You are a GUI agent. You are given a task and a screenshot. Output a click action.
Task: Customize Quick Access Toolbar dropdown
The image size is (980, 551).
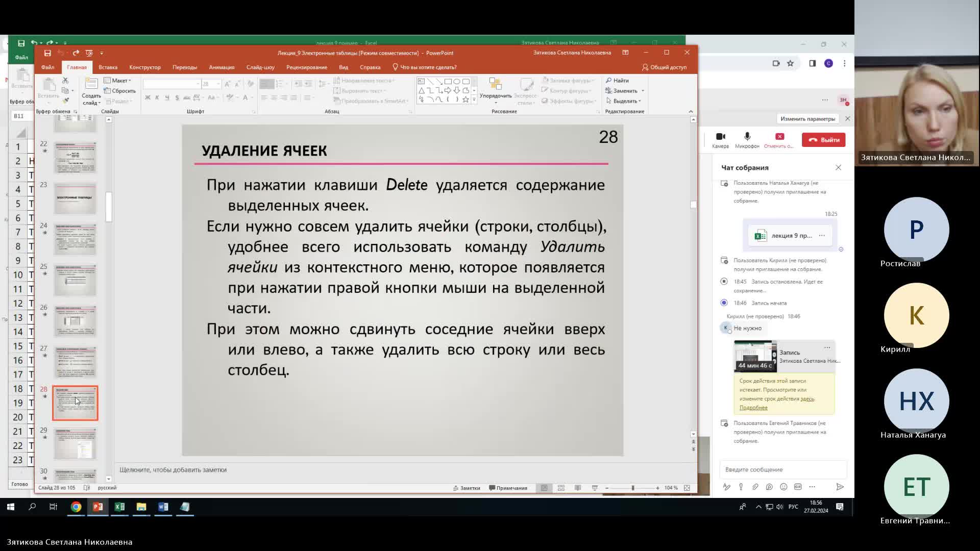pos(102,53)
